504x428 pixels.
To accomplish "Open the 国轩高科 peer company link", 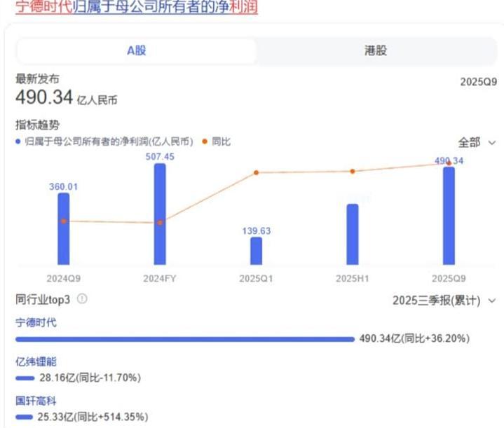I will 36,401.
